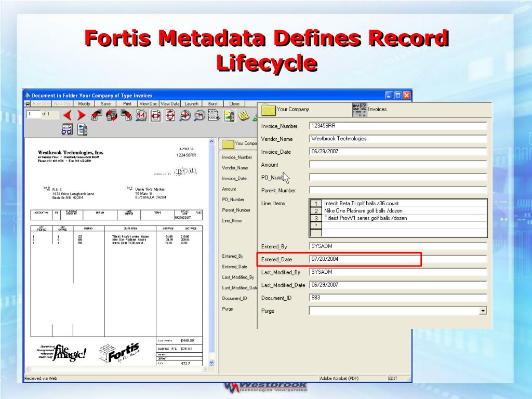532x399 pixels.
Task: Click the Launch button
Action: click(191, 104)
